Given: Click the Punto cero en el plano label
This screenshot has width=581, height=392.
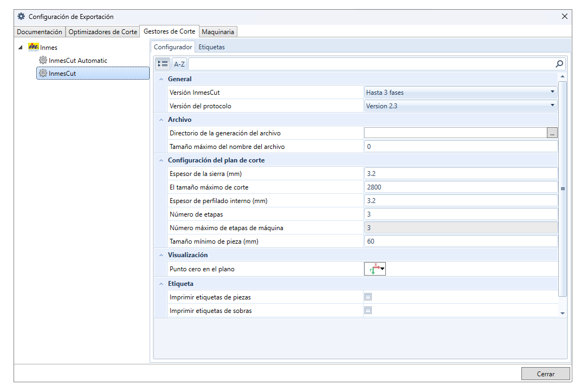Looking at the screenshot, I should (x=202, y=269).
